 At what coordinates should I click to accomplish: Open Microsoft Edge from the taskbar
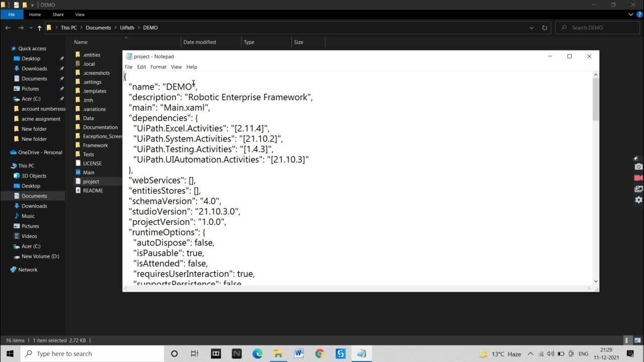coord(258,353)
